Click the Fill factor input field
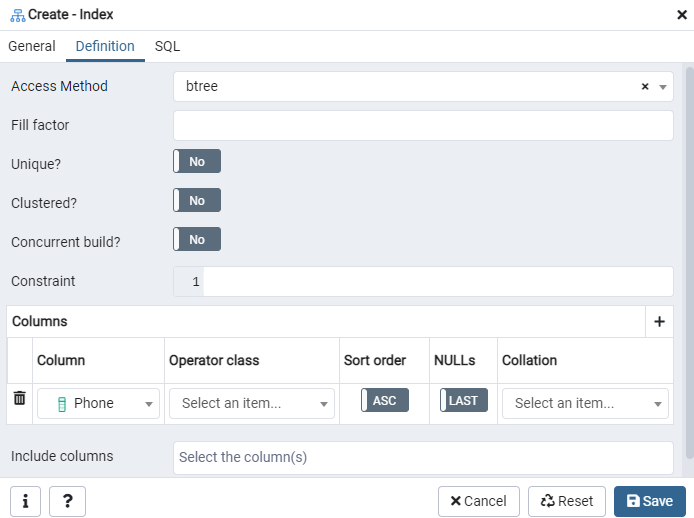 [423, 126]
